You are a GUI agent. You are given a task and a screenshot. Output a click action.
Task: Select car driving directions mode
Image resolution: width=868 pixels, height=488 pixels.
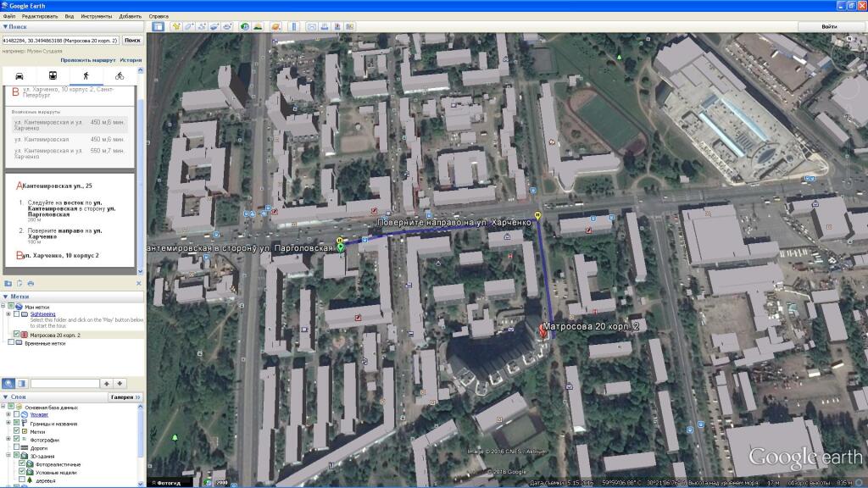19,75
